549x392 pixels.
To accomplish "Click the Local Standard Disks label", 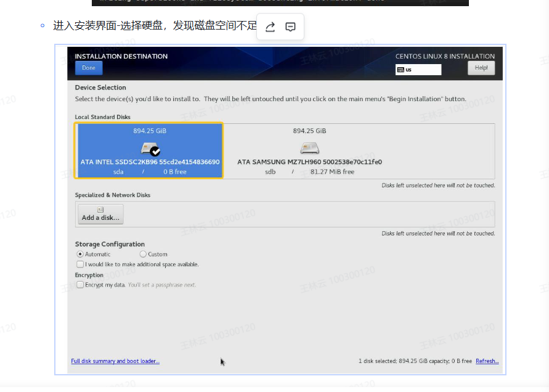I will [x=102, y=117].
